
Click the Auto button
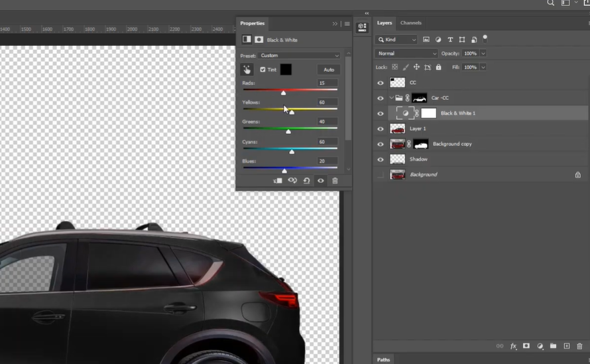coord(329,70)
